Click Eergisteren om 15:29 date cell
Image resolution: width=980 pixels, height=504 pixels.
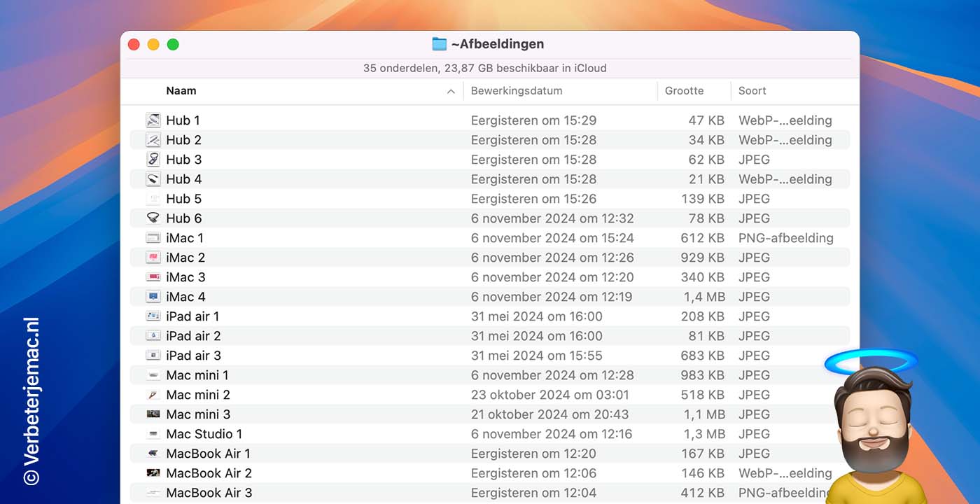click(x=534, y=120)
